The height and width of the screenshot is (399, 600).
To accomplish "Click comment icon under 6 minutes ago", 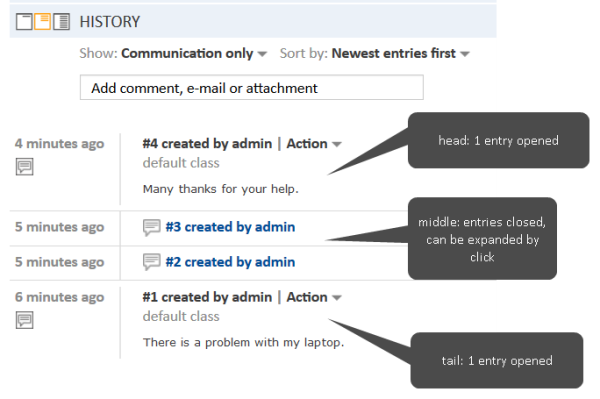I will point(24,320).
